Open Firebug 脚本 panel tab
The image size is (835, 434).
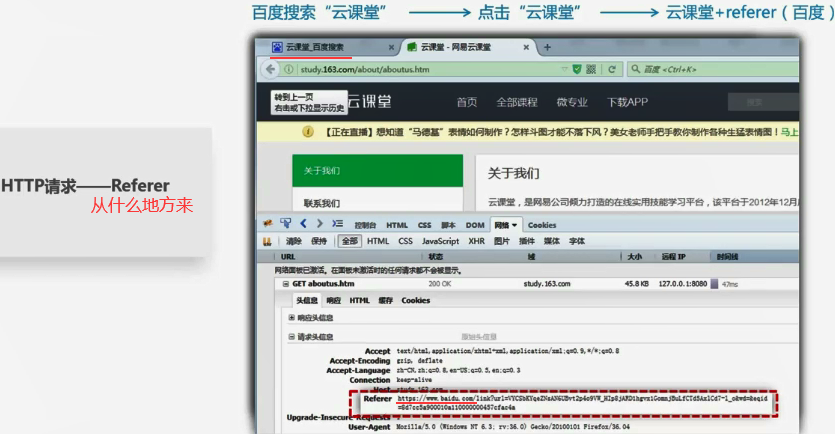(x=448, y=225)
